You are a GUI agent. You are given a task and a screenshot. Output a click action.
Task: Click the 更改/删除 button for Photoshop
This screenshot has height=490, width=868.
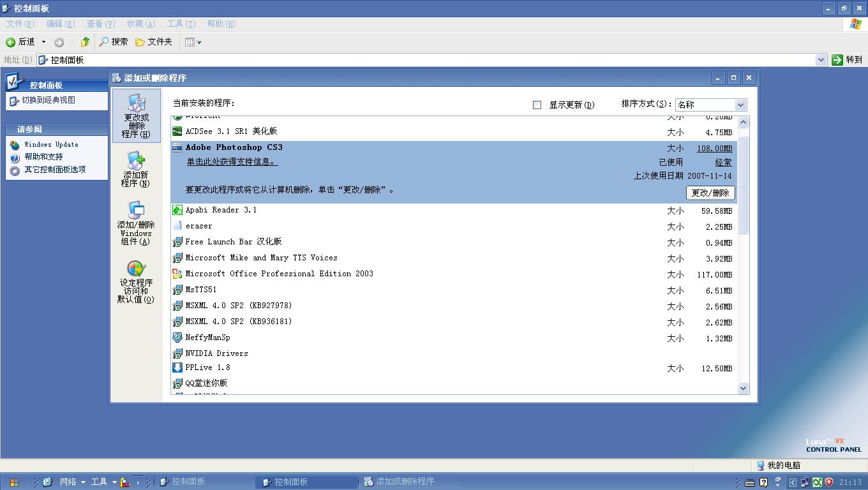[x=710, y=193]
